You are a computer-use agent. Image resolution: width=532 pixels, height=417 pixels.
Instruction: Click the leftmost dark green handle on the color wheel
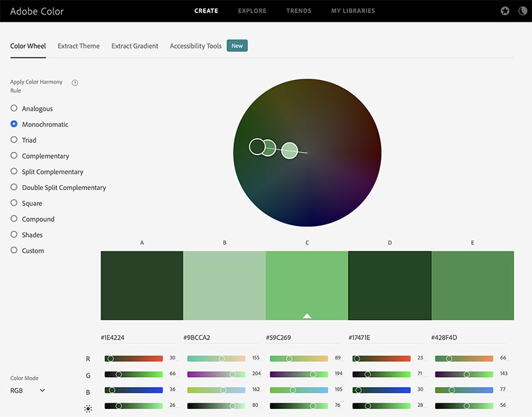pos(257,147)
